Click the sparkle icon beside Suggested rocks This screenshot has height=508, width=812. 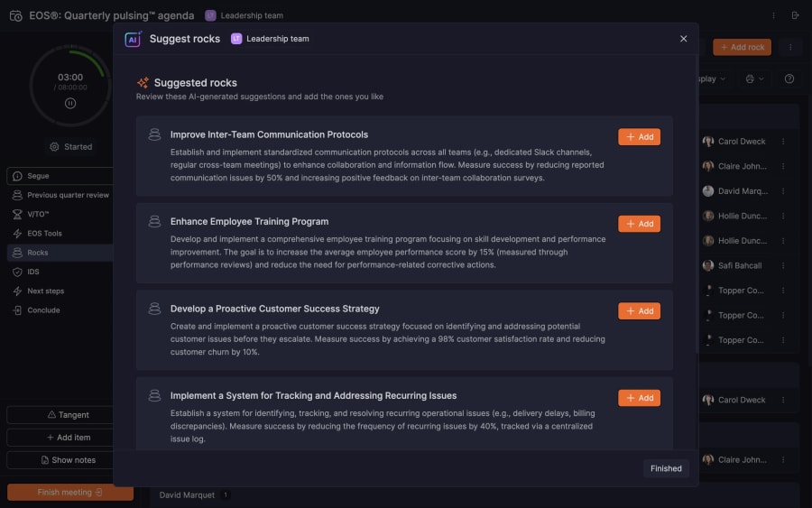pos(143,83)
